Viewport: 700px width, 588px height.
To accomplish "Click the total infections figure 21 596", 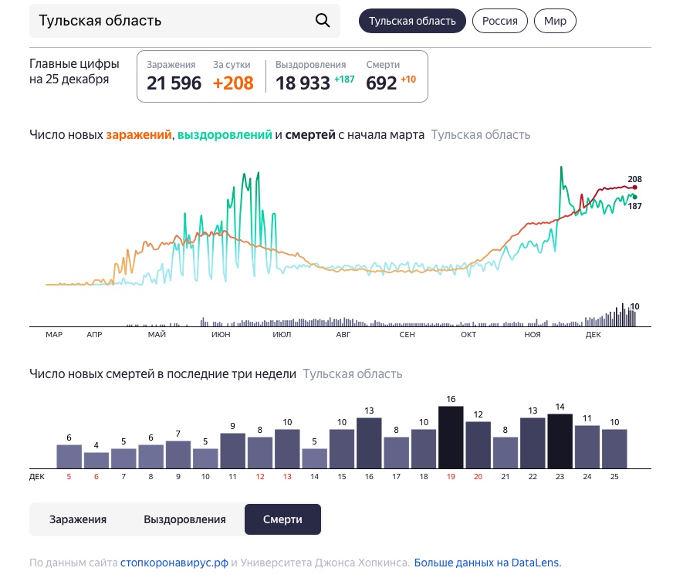I will point(174,83).
